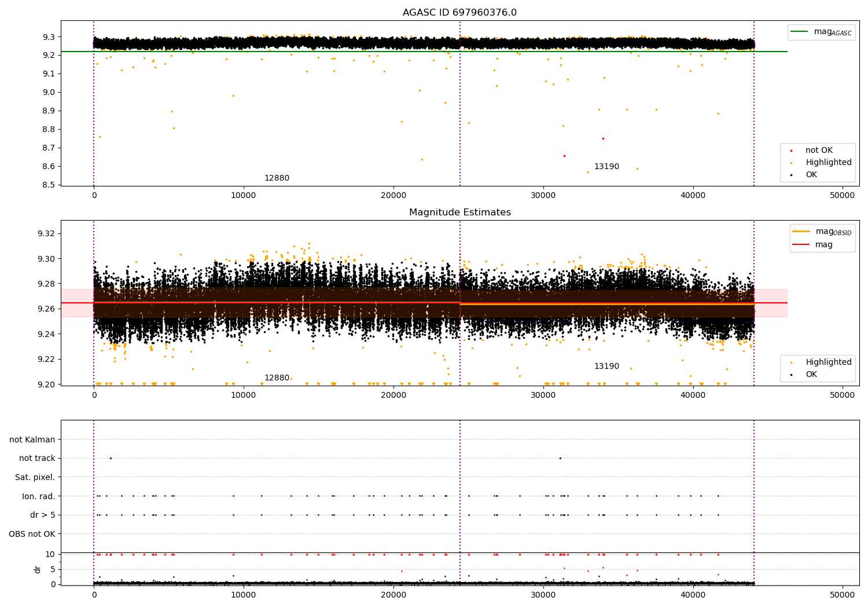Click the 8.8 y-axis tick label
The height and width of the screenshot is (608, 868).
49,130
